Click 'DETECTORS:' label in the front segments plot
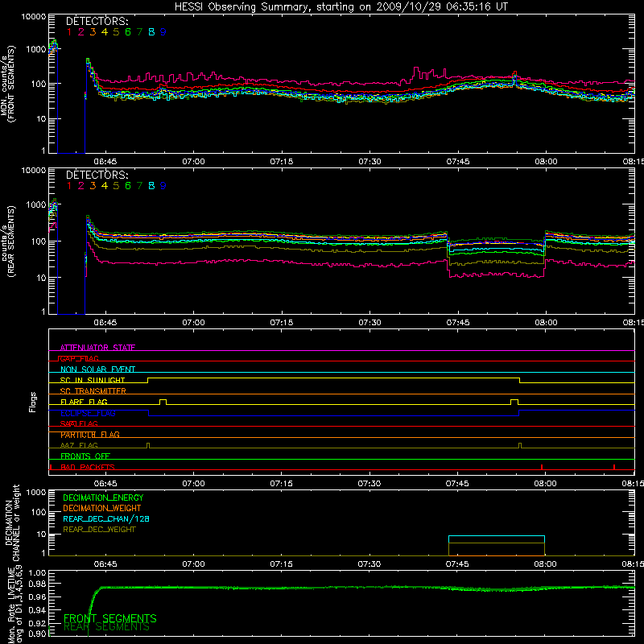This screenshot has width=644, height=644. [97, 21]
